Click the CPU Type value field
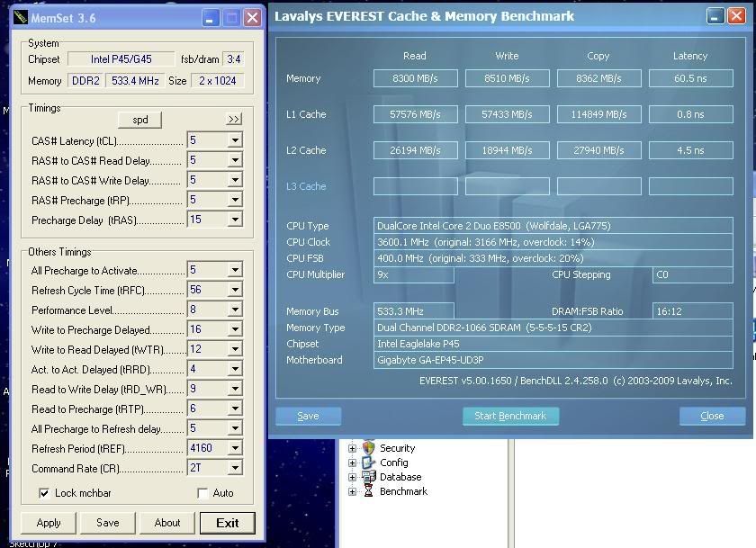 (x=553, y=226)
